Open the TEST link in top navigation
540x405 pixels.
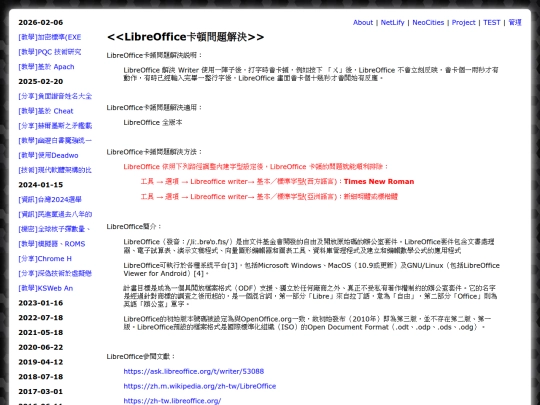click(x=491, y=22)
